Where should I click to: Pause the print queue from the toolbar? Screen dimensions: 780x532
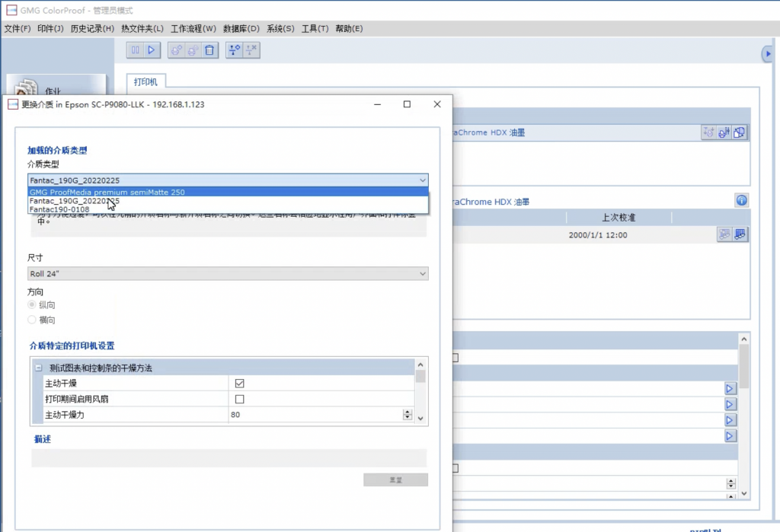(136, 49)
